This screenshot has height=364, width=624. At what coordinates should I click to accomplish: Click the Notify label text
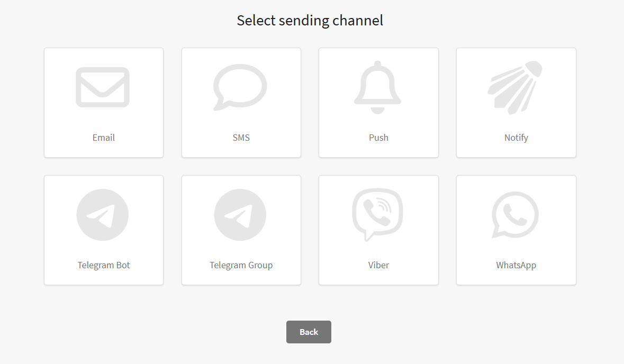click(x=516, y=138)
